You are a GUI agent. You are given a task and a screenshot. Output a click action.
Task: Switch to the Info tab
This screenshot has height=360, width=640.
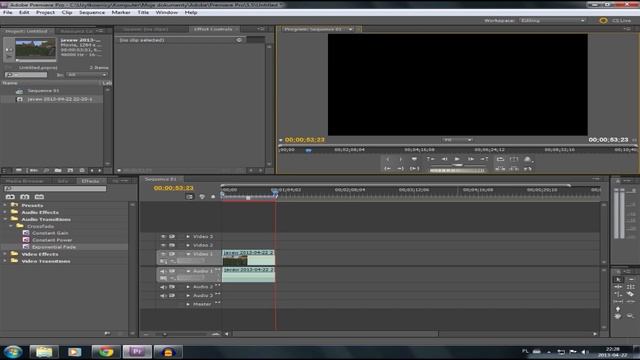pyautogui.click(x=62, y=181)
